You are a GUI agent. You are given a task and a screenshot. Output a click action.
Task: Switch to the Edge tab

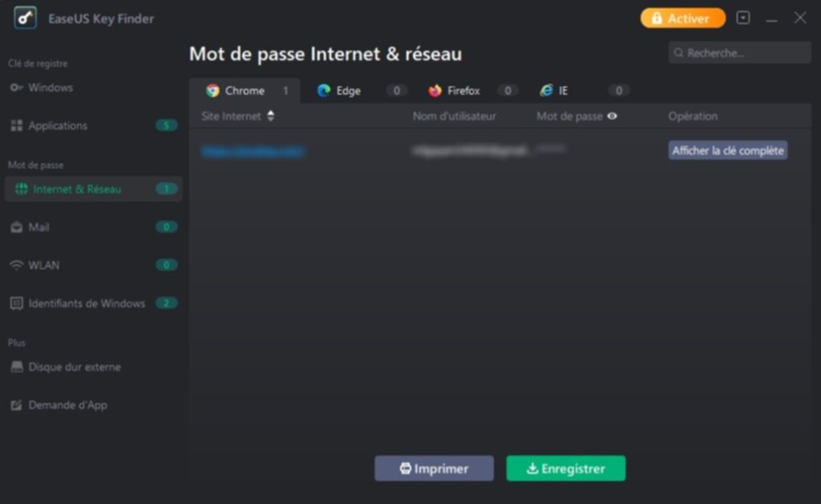[x=362, y=91]
